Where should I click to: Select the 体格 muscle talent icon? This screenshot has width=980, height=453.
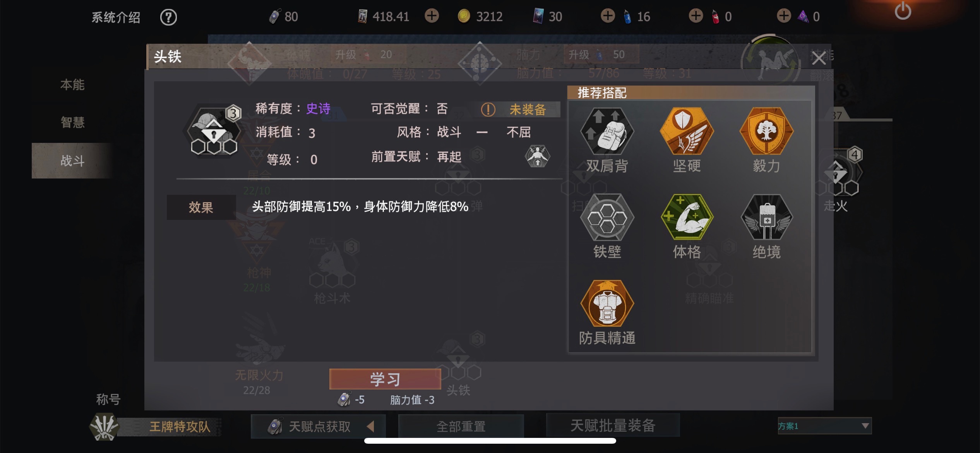[x=687, y=218]
